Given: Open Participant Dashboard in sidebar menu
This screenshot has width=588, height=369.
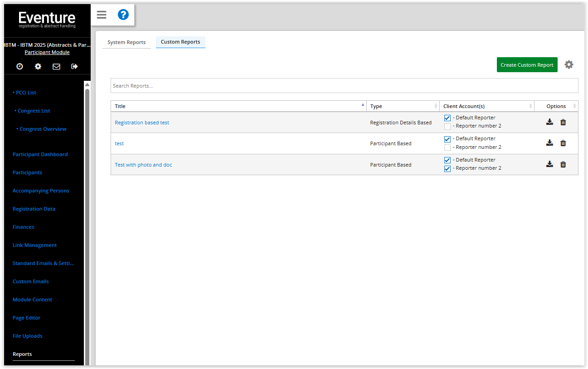Looking at the screenshot, I should pyautogui.click(x=40, y=154).
